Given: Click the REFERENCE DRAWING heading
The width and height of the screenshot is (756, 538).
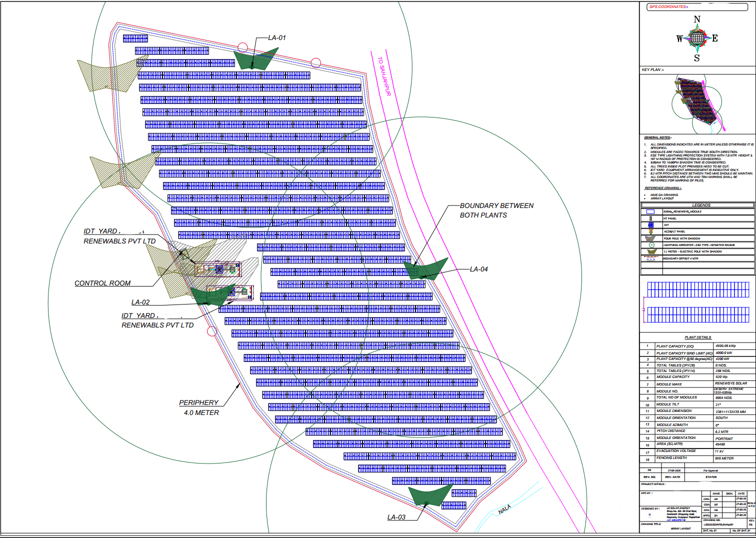Looking at the screenshot, I should pos(663,188).
